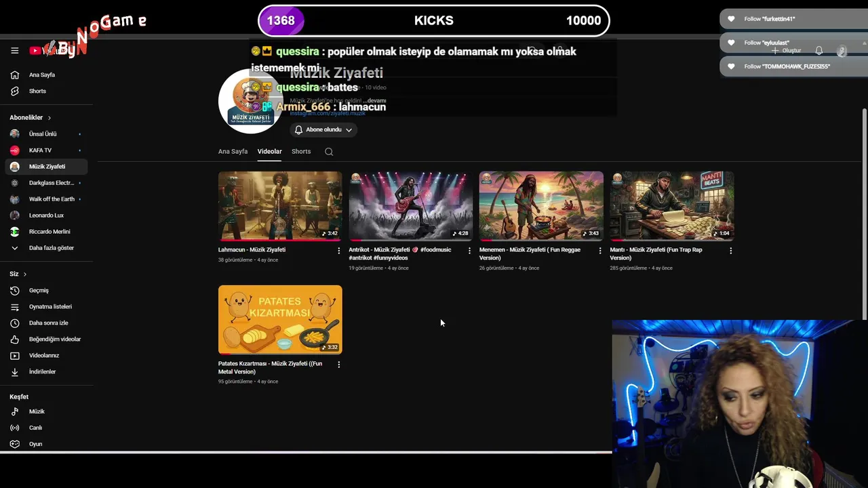Select Müzik Ziyafeti in sidebar
The width and height of the screenshot is (868, 488).
click(x=46, y=167)
